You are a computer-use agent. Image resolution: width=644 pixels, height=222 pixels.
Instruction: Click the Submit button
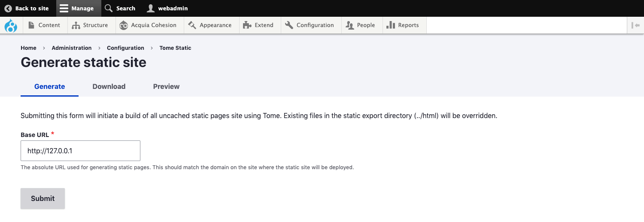pyautogui.click(x=43, y=198)
